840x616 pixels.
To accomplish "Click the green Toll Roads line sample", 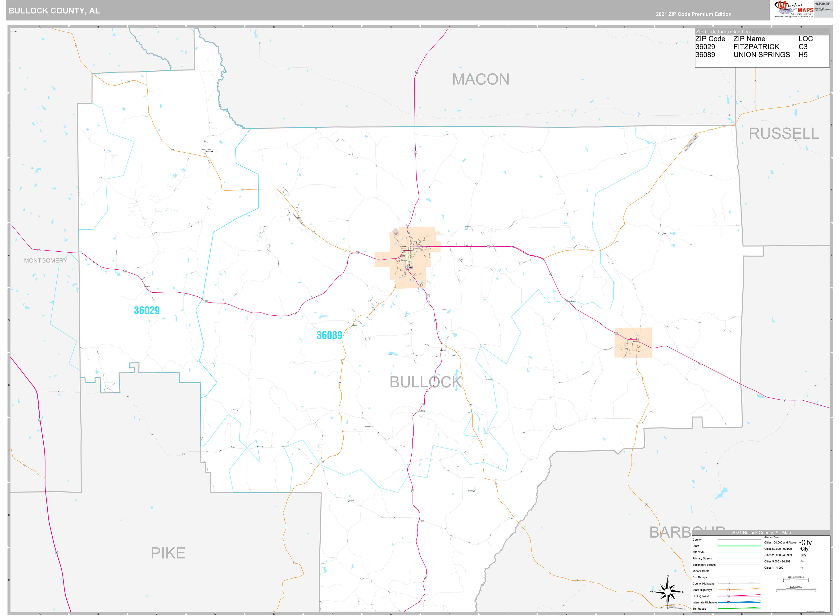I will click(739, 609).
